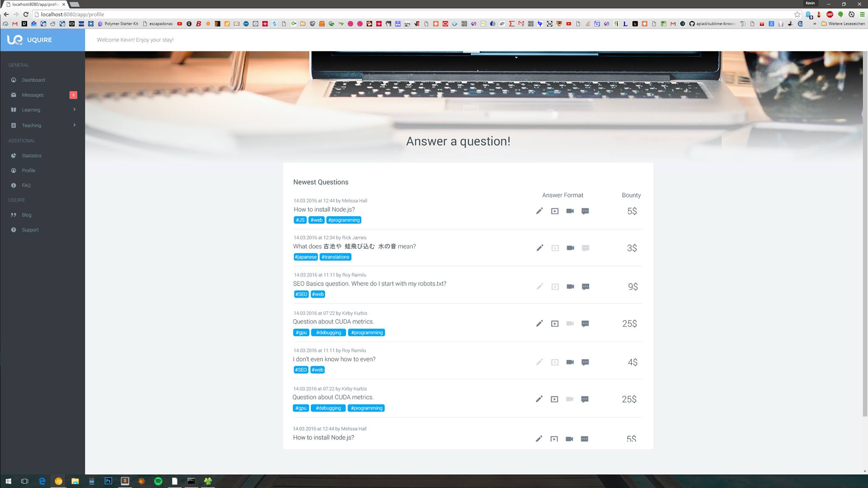The width and height of the screenshot is (868, 488).
Task: Click chat bubble icon for first CUDA question
Action: 585,323
